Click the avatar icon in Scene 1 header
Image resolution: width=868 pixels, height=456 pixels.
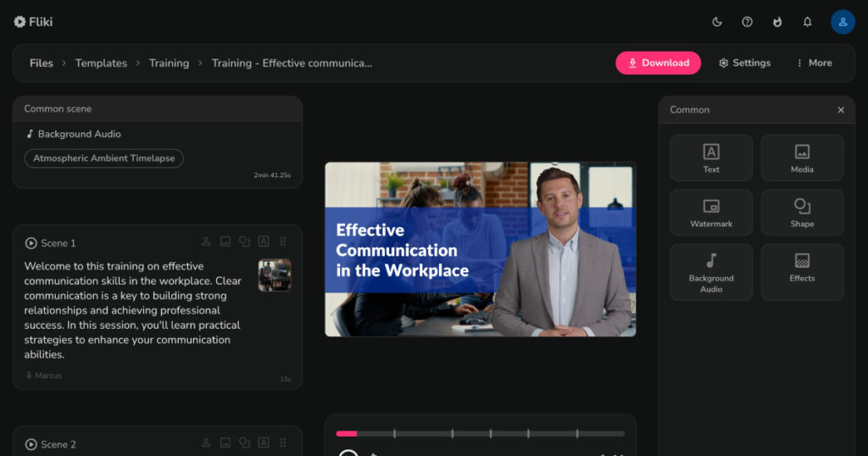206,242
